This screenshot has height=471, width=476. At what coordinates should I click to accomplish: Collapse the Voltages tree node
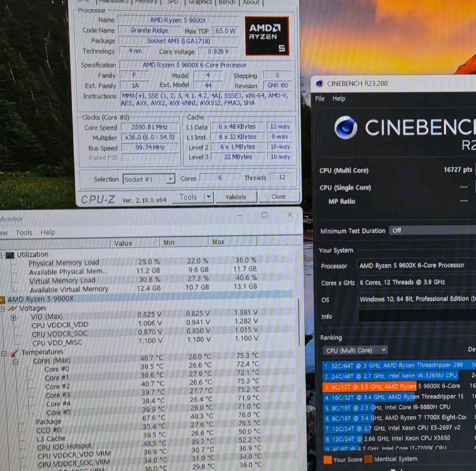(2, 309)
